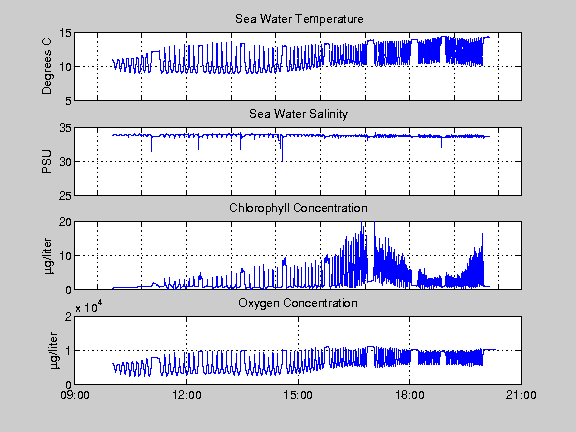Click the Sea Water Temperature plot title
Image resolution: width=576 pixels, height=432 pixels.
click(x=299, y=19)
